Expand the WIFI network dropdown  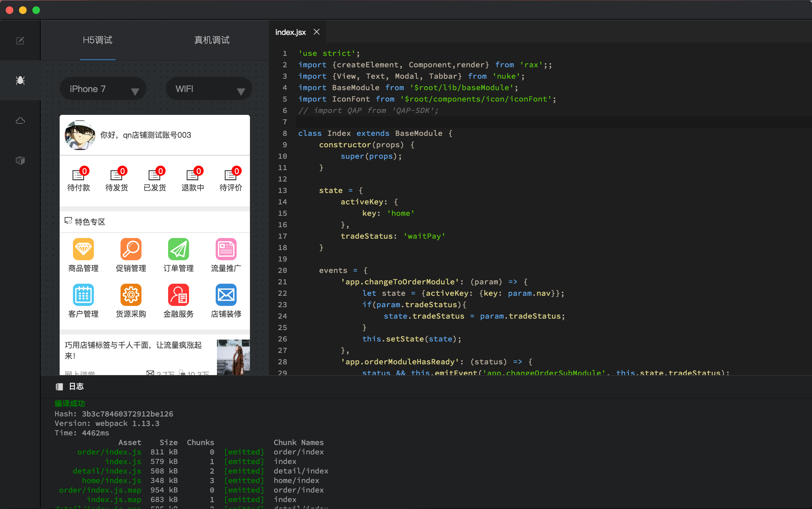[x=209, y=89]
